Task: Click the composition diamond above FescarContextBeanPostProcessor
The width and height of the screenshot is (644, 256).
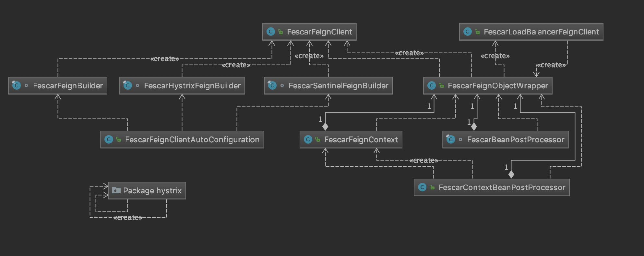Action: pyautogui.click(x=511, y=174)
